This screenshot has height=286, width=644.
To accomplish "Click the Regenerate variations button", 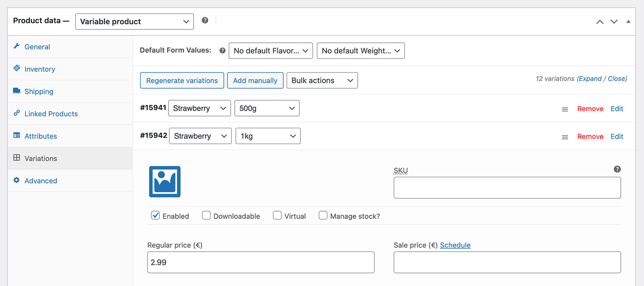I will (x=182, y=80).
